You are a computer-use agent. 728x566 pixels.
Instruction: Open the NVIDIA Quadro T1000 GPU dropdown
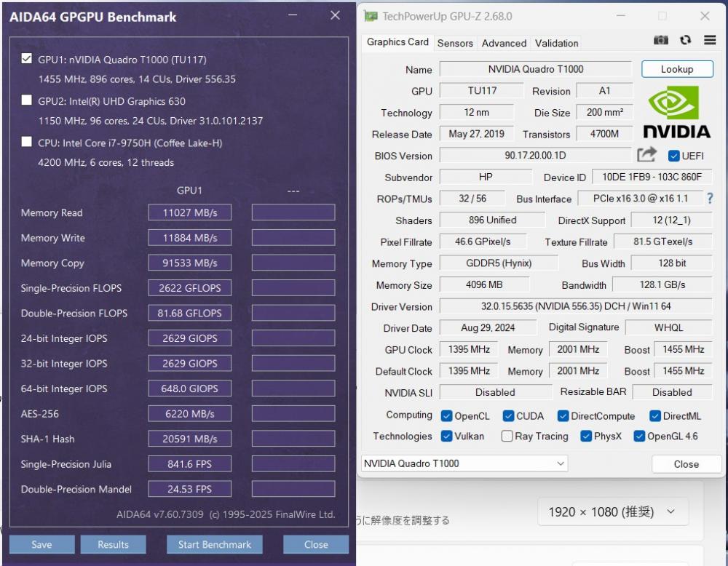click(x=464, y=463)
